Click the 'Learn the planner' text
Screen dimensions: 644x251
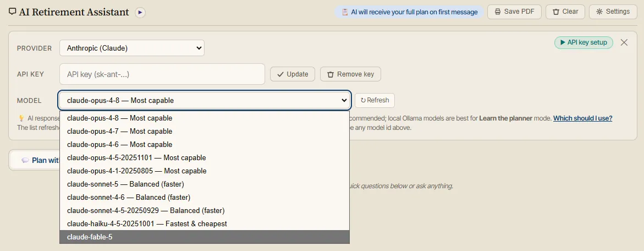pos(505,118)
